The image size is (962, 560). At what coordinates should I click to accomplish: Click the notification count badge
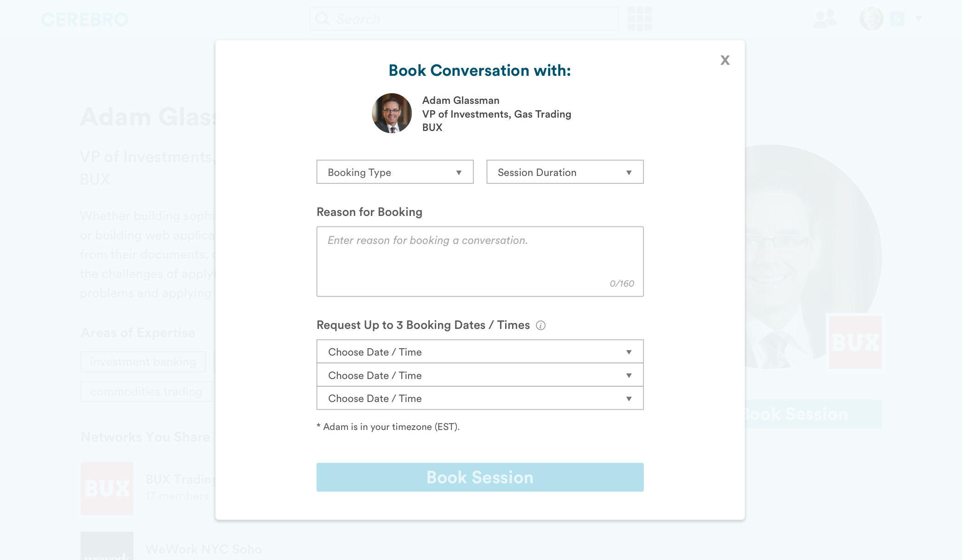click(x=896, y=19)
